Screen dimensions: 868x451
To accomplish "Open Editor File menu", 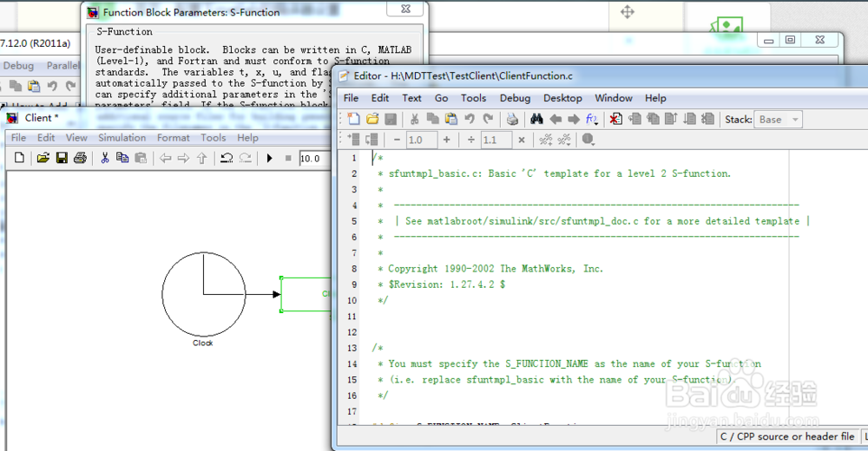I will tap(351, 98).
